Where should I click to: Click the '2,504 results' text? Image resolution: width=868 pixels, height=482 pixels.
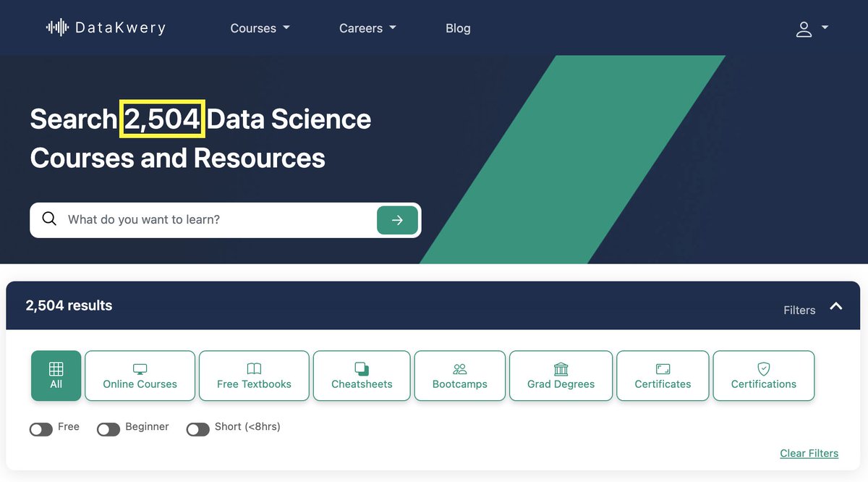pos(69,305)
